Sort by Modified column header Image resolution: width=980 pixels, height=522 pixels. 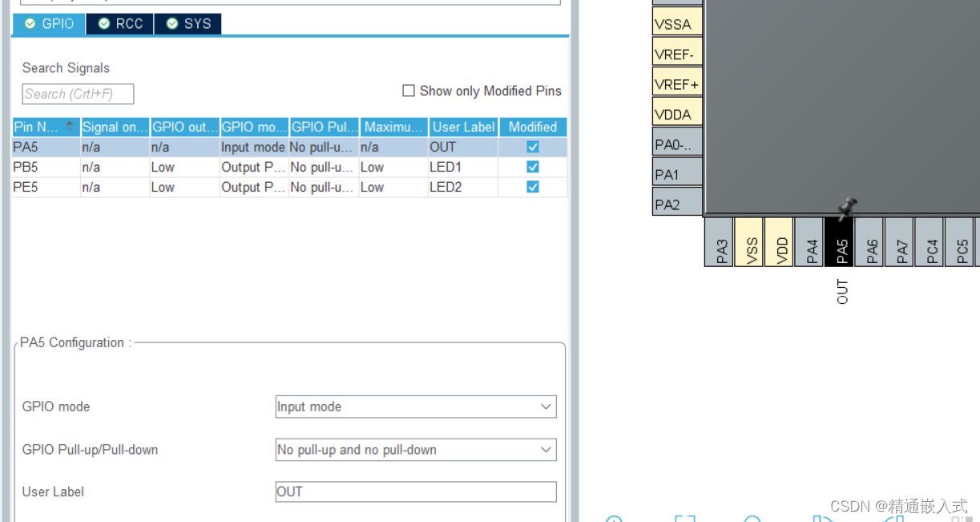[533, 127]
